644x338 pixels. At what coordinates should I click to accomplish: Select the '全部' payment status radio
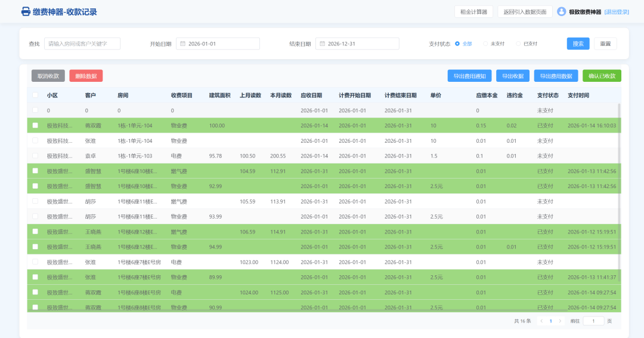[x=457, y=44]
